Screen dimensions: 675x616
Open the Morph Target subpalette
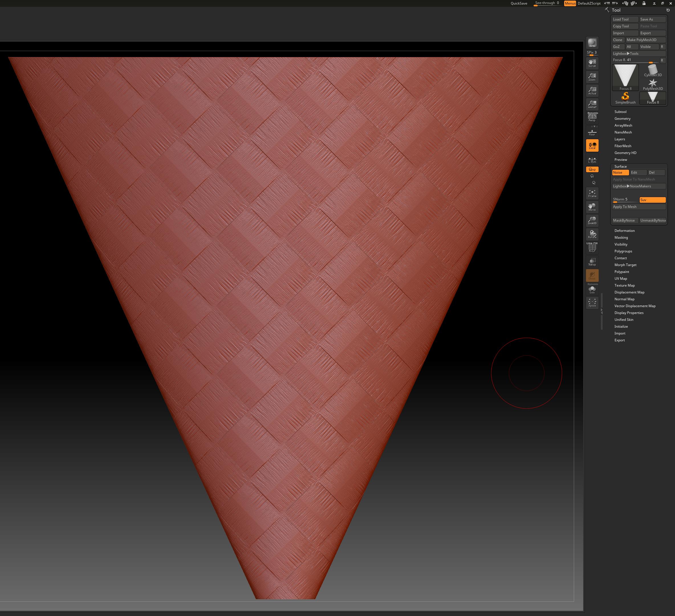pos(625,265)
